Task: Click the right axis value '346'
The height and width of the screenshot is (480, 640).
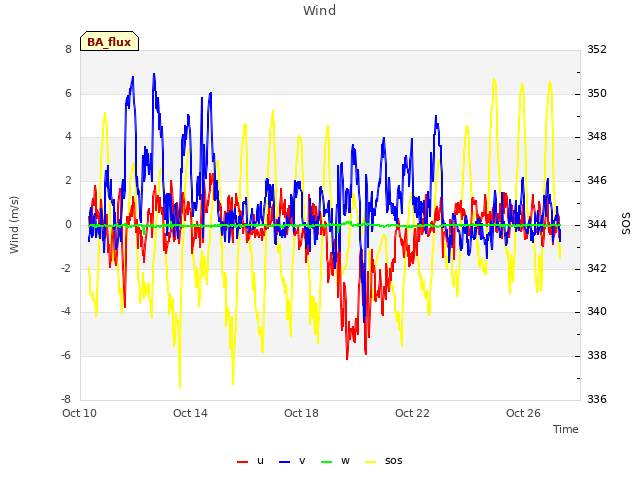Action: click(597, 180)
